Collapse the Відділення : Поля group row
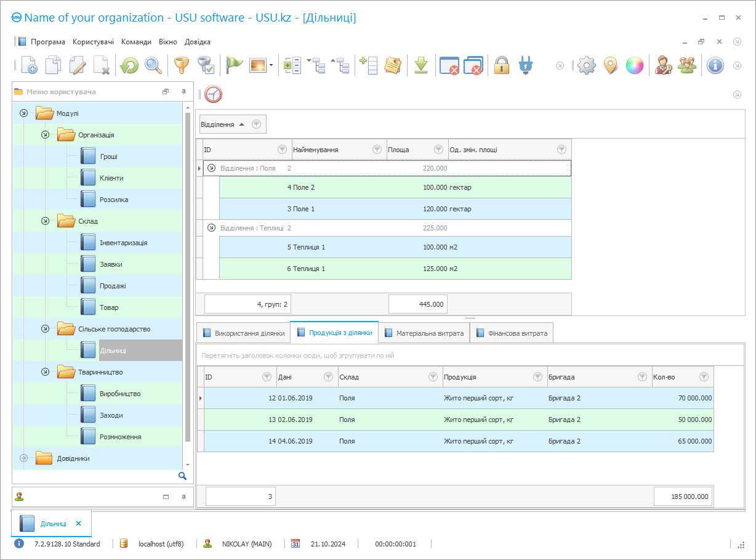 click(x=211, y=168)
